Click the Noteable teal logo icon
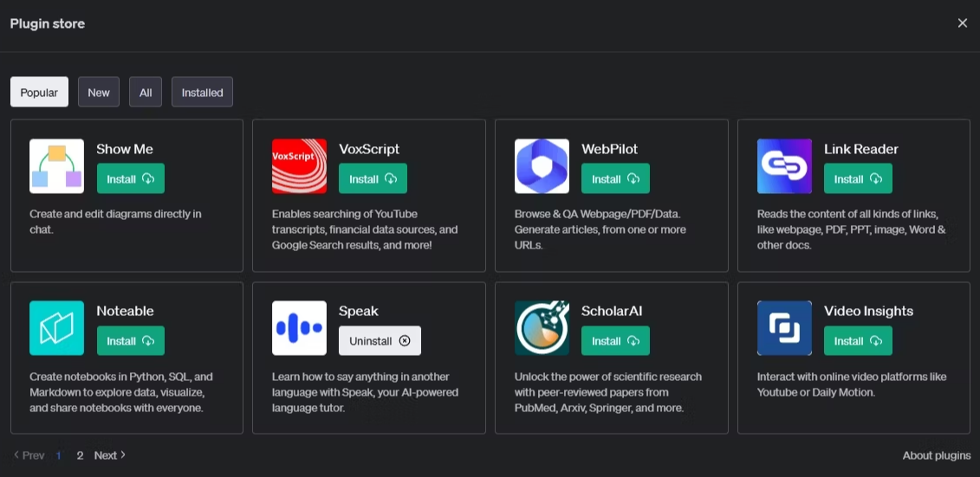This screenshot has height=477, width=980. pos(57,328)
